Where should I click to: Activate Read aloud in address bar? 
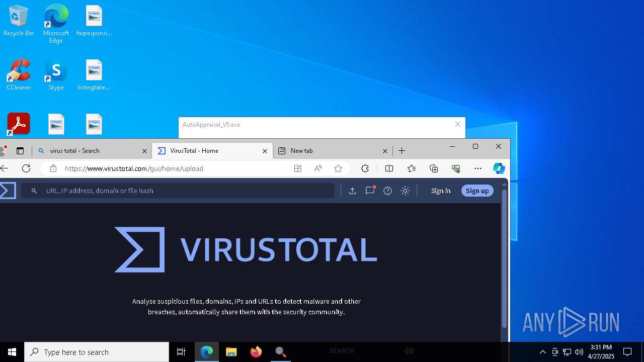tap(318, 168)
